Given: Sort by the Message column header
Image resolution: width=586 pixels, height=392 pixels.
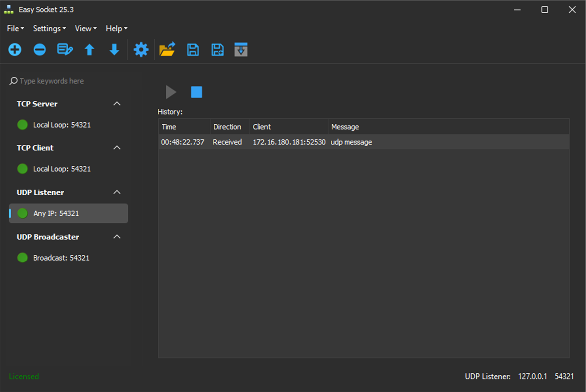Looking at the screenshot, I should [x=448, y=127].
